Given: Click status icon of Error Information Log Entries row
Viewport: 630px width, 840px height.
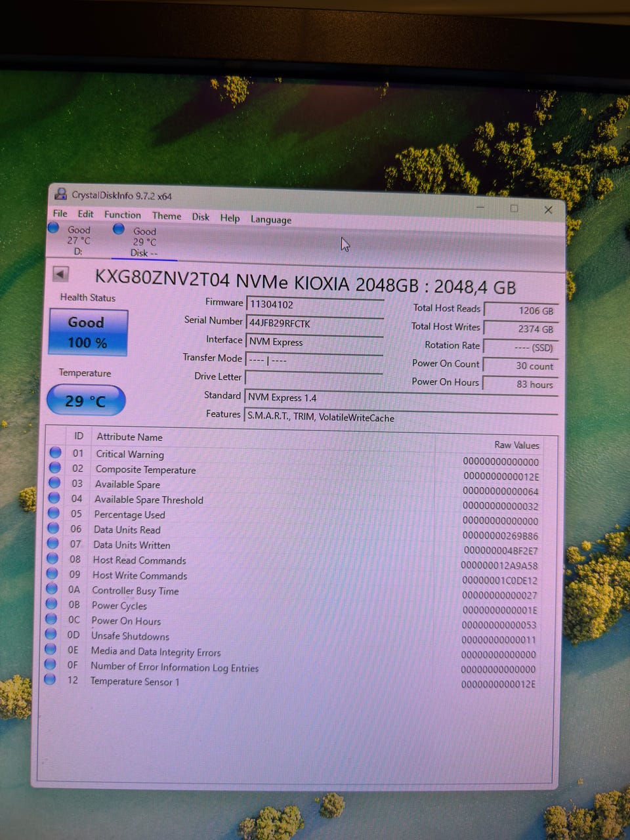Looking at the screenshot, I should [50, 664].
